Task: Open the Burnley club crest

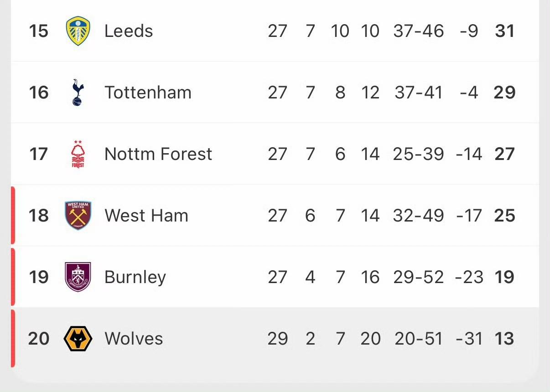Action: (78, 277)
